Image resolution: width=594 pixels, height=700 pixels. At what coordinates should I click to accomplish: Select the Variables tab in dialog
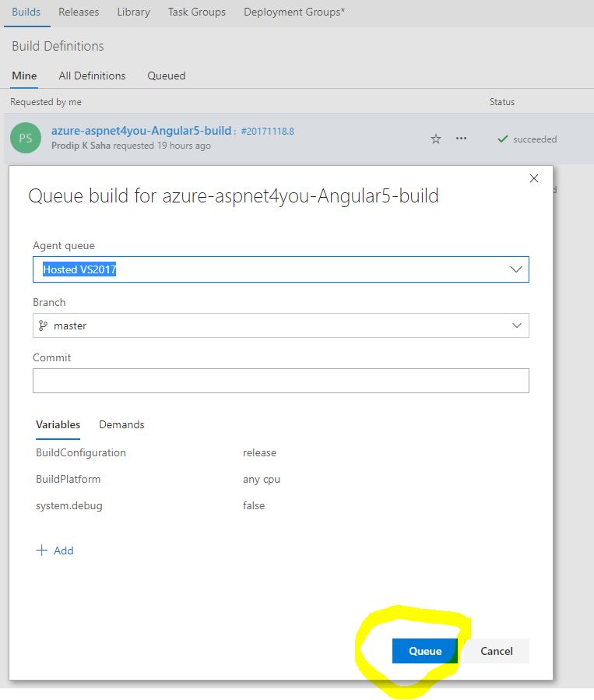coord(58,424)
